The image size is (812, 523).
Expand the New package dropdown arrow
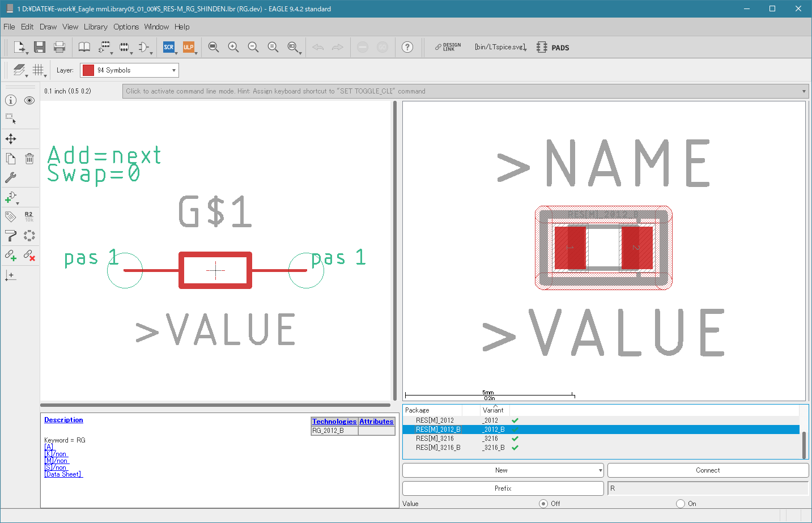[x=601, y=470]
